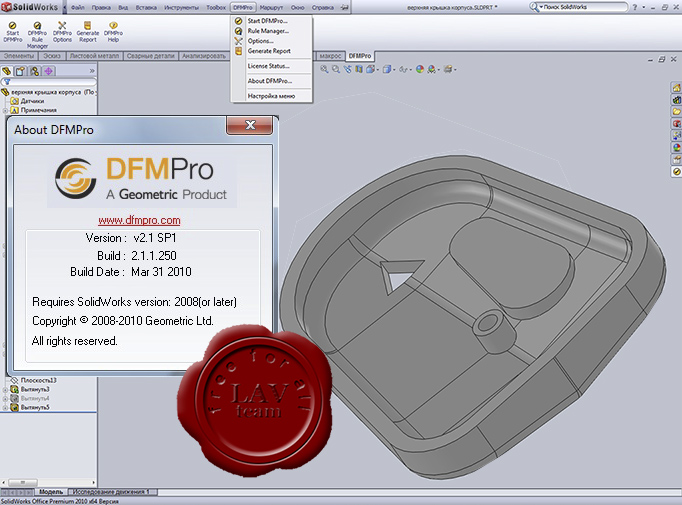The height and width of the screenshot is (505, 682).
Task: Open View Settings dropdown arrow
Action: click(455, 70)
